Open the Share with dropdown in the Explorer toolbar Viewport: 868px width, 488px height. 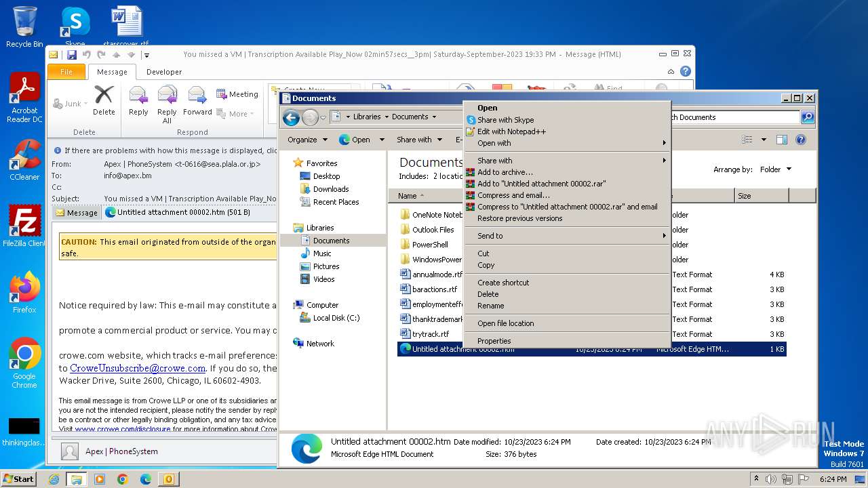[419, 140]
